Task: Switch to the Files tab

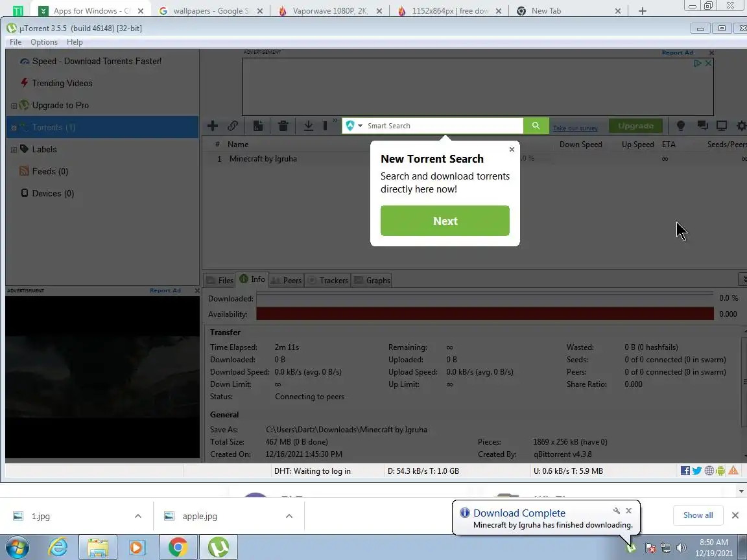Action: pyautogui.click(x=220, y=281)
